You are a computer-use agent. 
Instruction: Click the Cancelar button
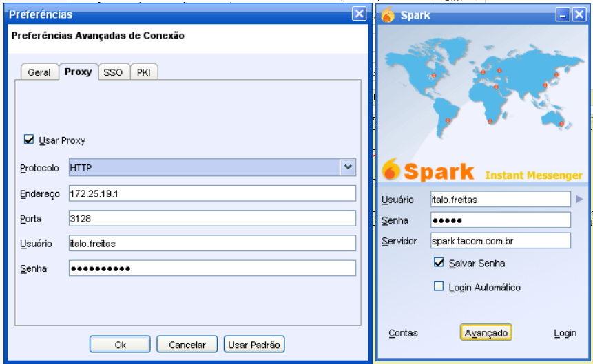coord(187,344)
